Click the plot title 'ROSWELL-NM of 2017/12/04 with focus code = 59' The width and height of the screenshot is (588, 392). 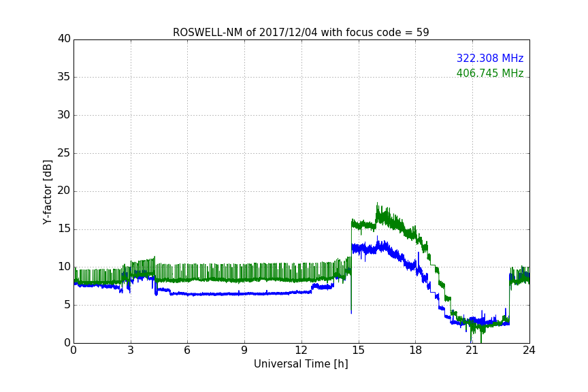(x=301, y=32)
